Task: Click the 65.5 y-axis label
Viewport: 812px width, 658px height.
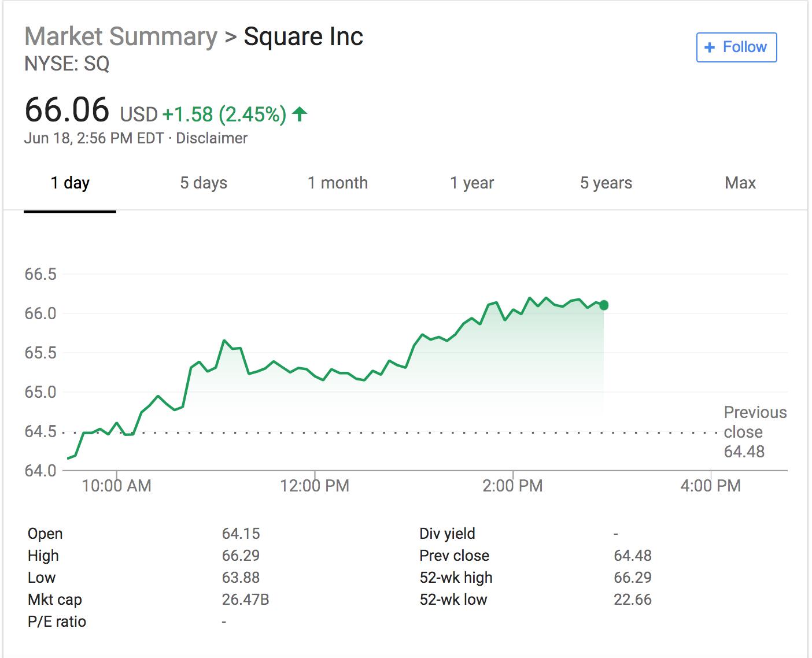Action: pos(40,353)
